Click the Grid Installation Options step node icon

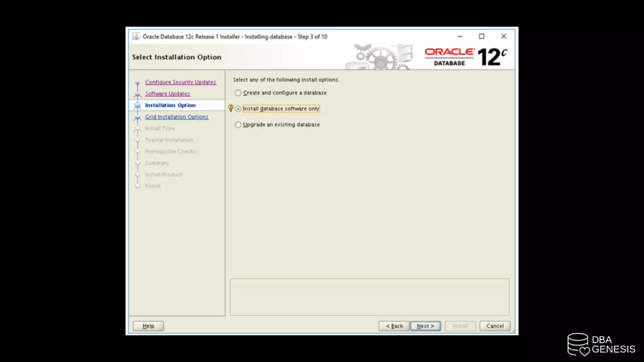coord(137,118)
